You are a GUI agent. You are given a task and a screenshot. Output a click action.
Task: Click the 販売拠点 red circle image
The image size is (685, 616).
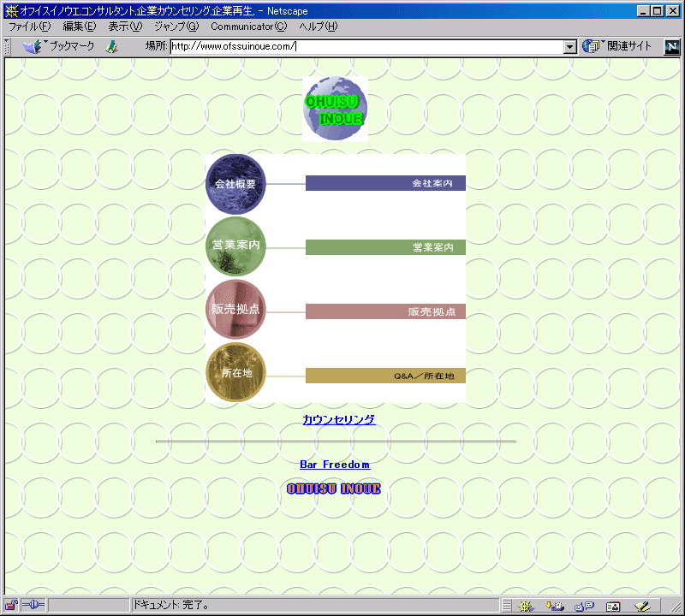tap(235, 310)
